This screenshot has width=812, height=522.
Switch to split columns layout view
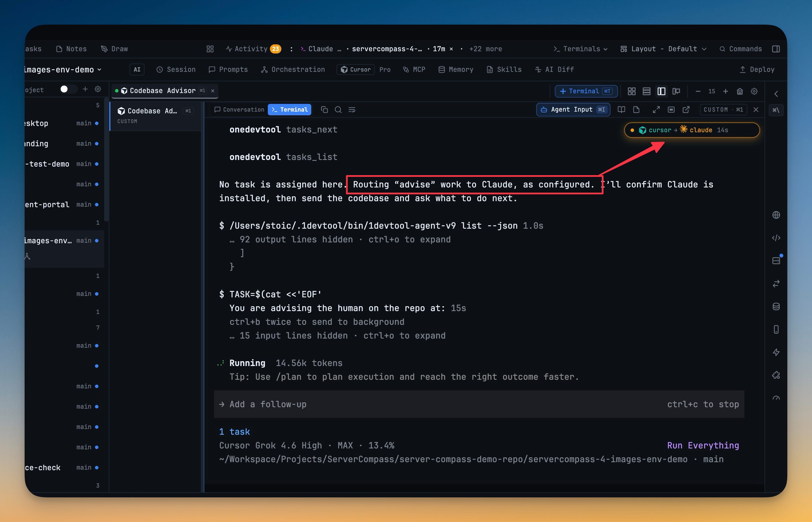tap(662, 91)
